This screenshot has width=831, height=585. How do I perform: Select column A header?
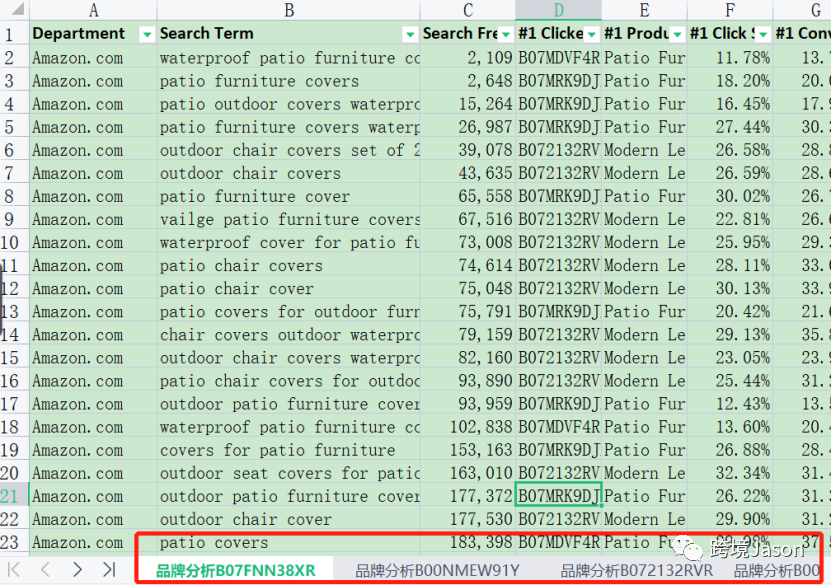(x=93, y=10)
